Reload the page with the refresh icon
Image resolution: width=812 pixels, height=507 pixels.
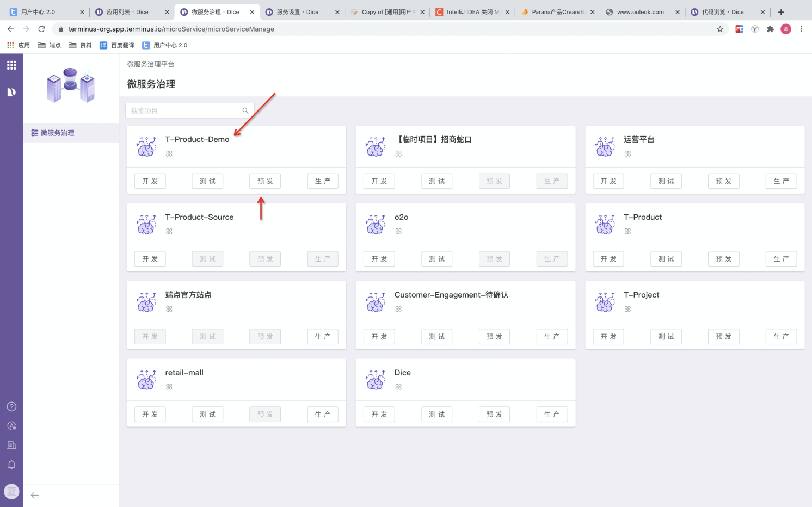(41, 29)
